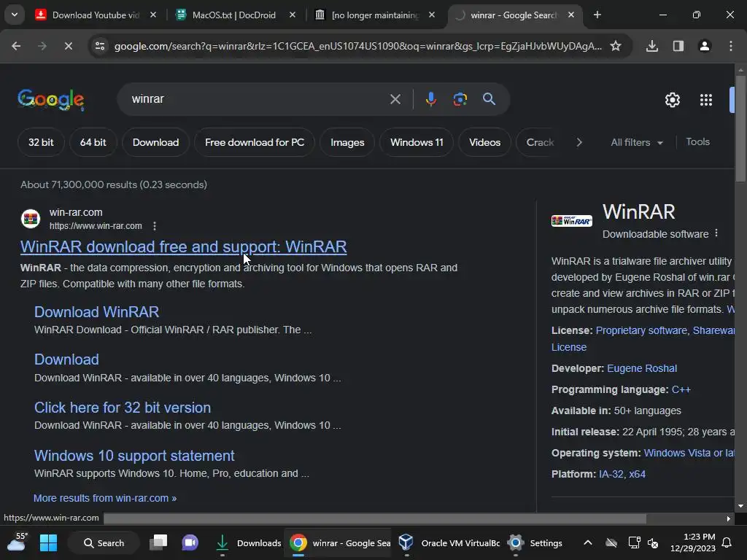Image resolution: width=747 pixels, height=560 pixels.
Task: Open the x64 platform link
Action: pyautogui.click(x=637, y=474)
